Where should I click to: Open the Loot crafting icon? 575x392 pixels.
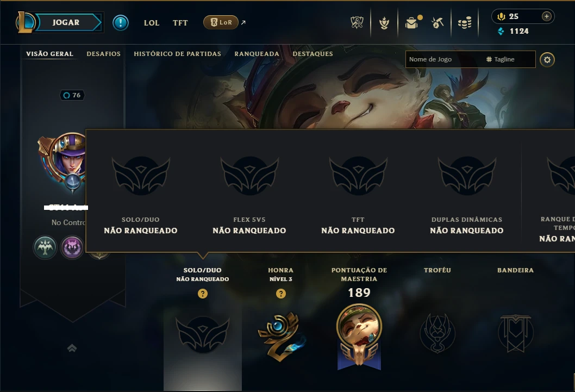coord(437,23)
